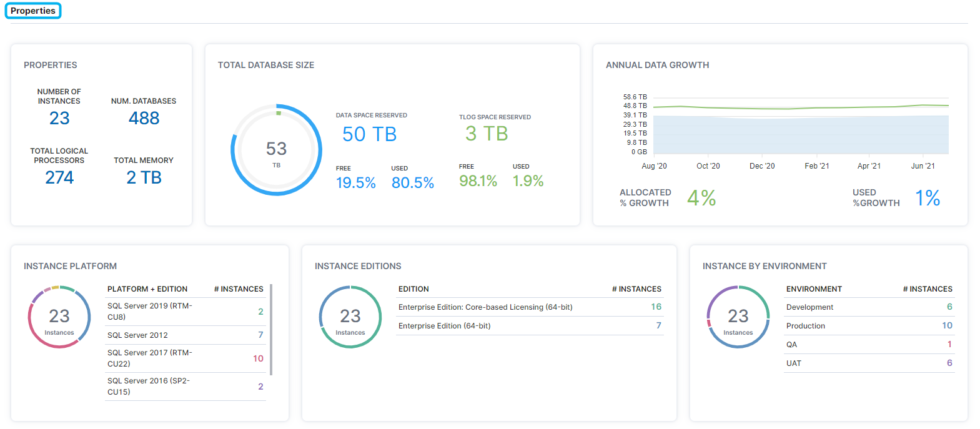
Task: Click the Development environment row
Action: pyautogui.click(x=869, y=307)
